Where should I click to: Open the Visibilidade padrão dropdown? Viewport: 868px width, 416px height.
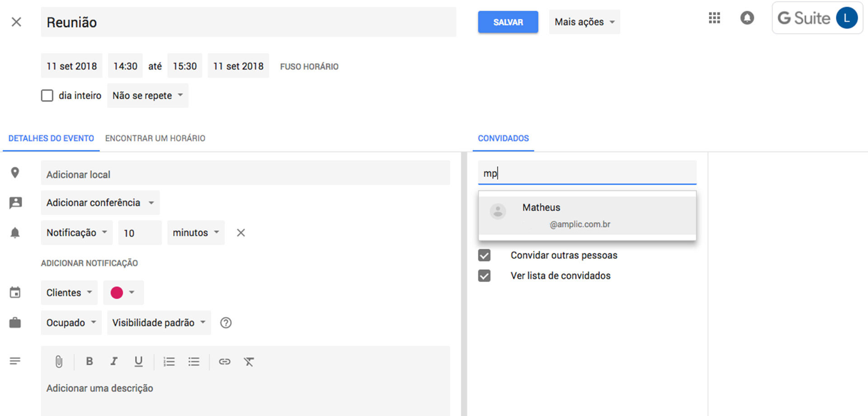click(159, 323)
